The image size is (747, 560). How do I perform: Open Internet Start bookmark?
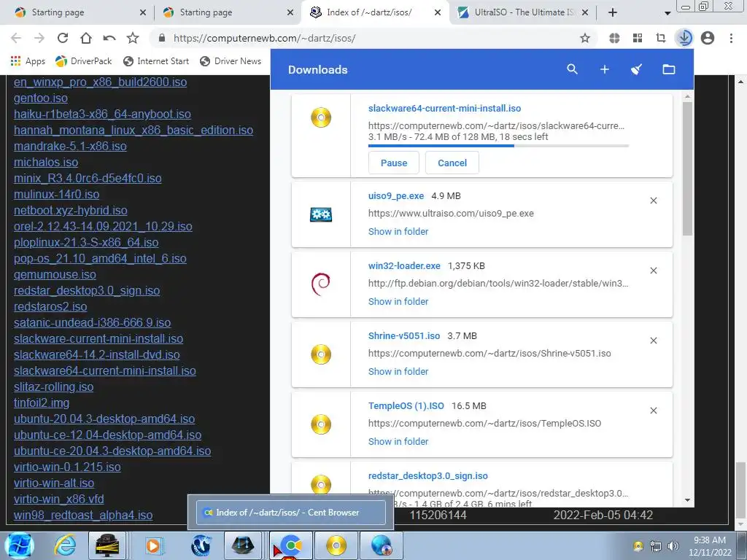[156, 61]
